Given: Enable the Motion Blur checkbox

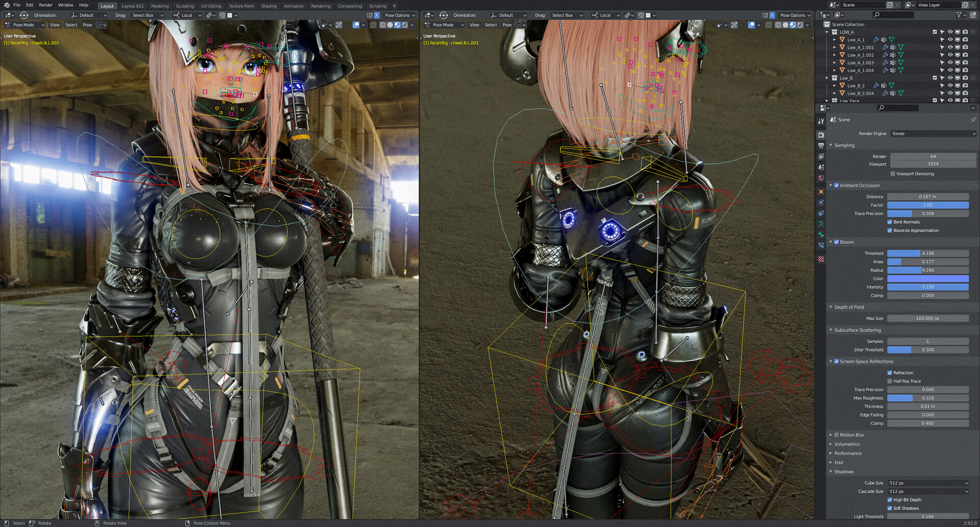Looking at the screenshot, I should coord(836,435).
